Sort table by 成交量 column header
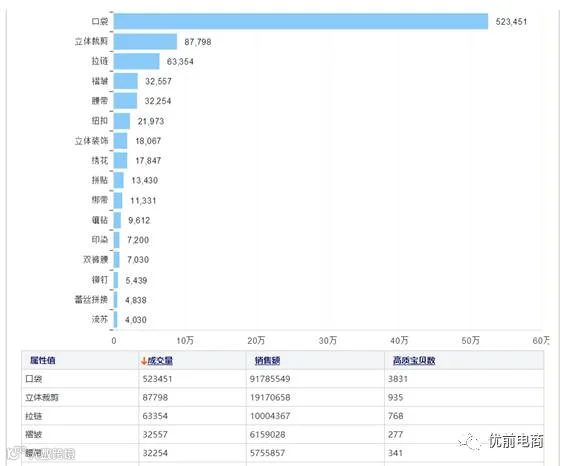 (x=160, y=360)
